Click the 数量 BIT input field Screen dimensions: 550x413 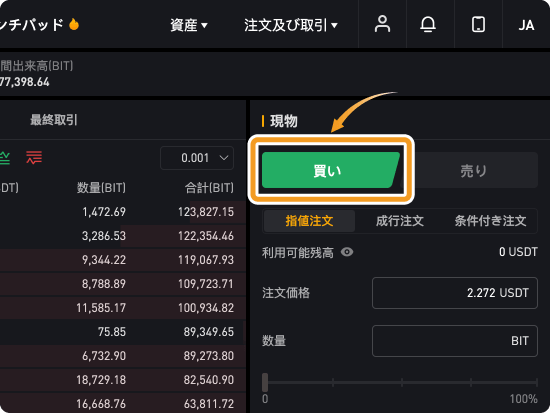click(455, 341)
